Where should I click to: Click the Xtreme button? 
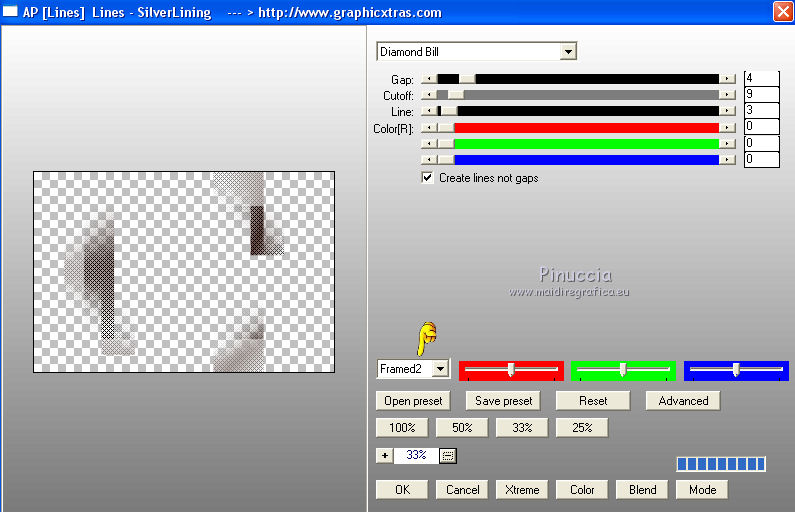pyautogui.click(x=522, y=490)
